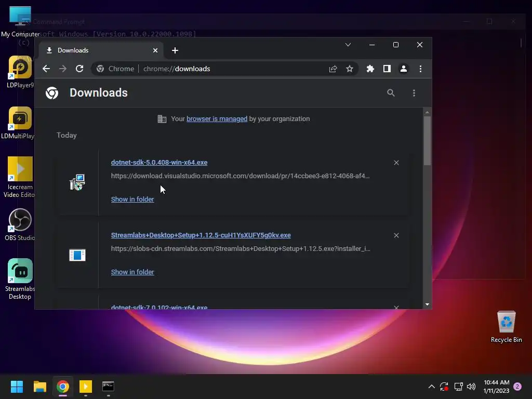Screen dimensions: 532x399
Task: Open dotnet-sdk-5.0.408-win-x64.exe file link
Action: click(x=159, y=163)
